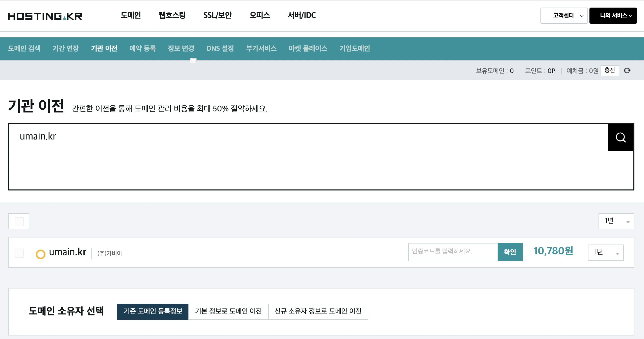644x339 pixels.
Task: Switch to the 기간 연장 tab
Action: 66,49
